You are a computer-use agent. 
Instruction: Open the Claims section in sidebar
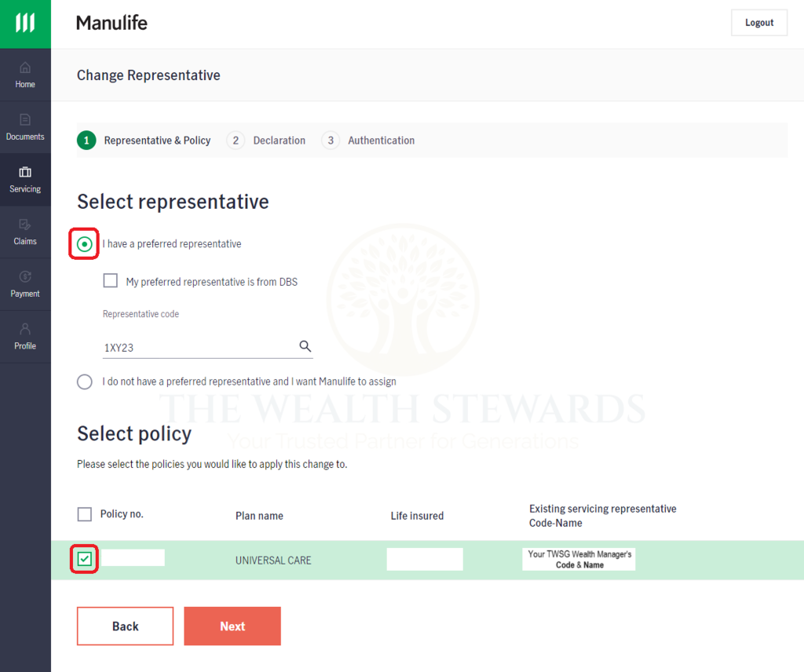coord(25,232)
